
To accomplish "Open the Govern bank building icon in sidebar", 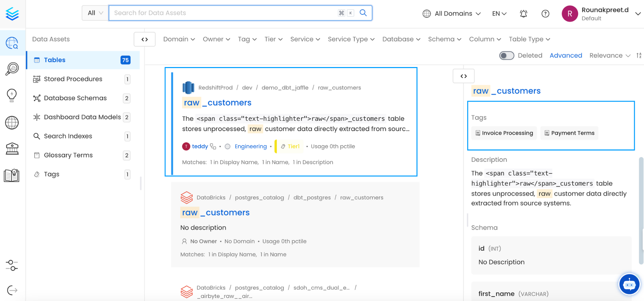I will coord(12,149).
